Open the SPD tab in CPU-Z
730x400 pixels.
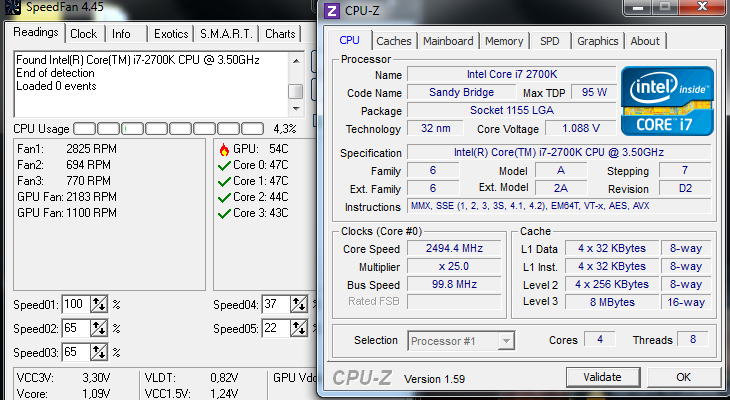point(549,41)
